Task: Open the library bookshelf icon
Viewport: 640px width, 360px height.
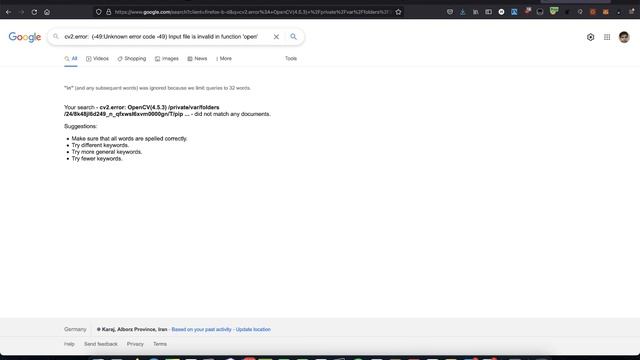Action: click(476, 12)
